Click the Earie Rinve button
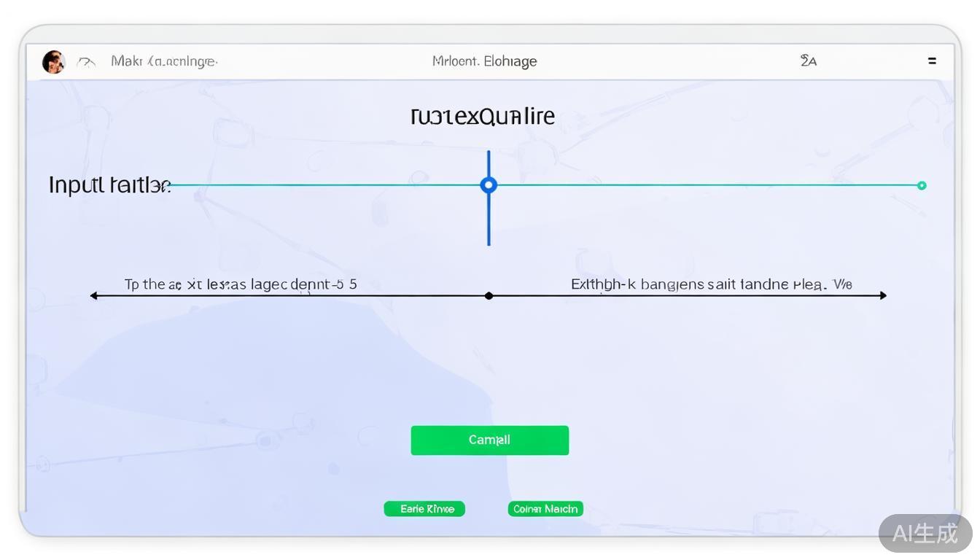This screenshot has height=560, width=980. coord(424,508)
